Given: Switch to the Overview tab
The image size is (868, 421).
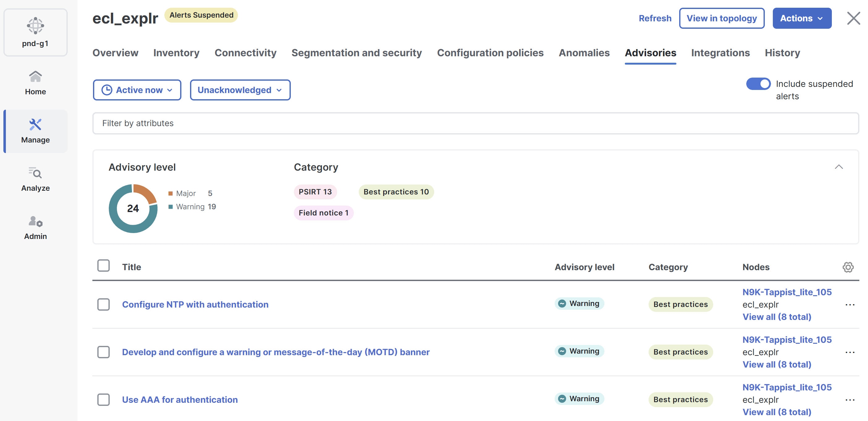Looking at the screenshot, I should (x=115, y=53).
